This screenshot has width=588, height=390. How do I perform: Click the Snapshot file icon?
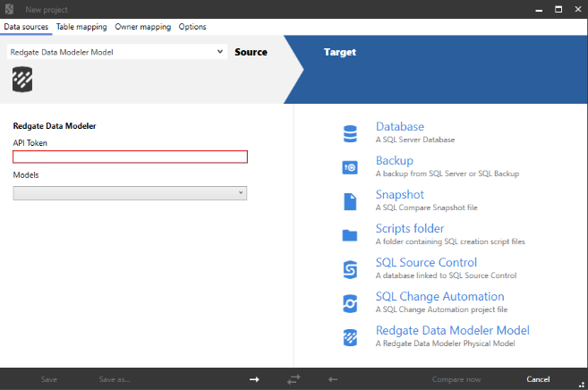(x=350, y=201)
